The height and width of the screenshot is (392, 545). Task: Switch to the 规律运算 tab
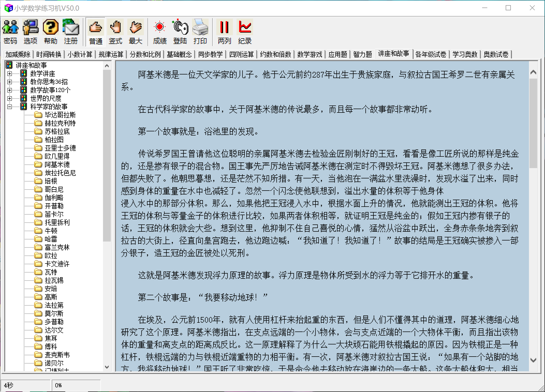111,55
